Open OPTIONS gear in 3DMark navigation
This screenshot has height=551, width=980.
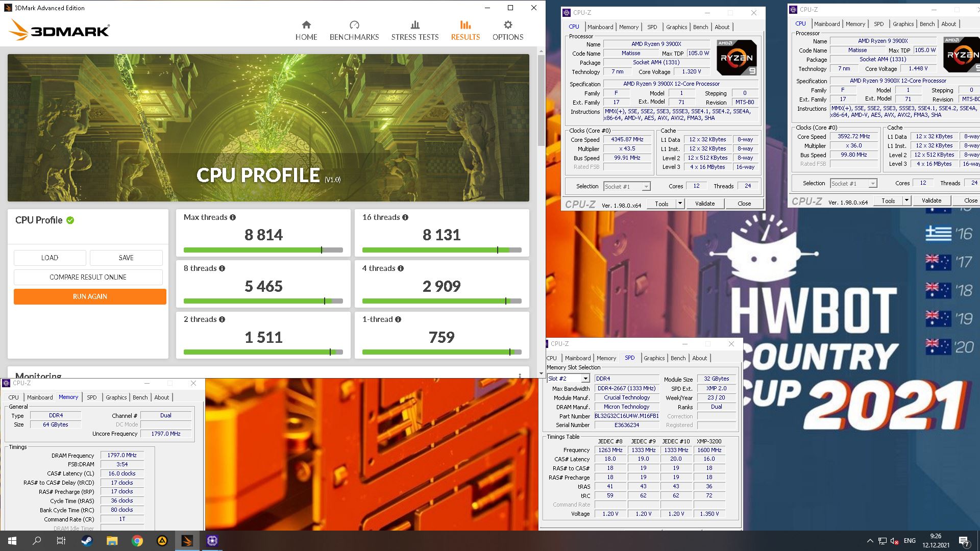click(508, 31)
